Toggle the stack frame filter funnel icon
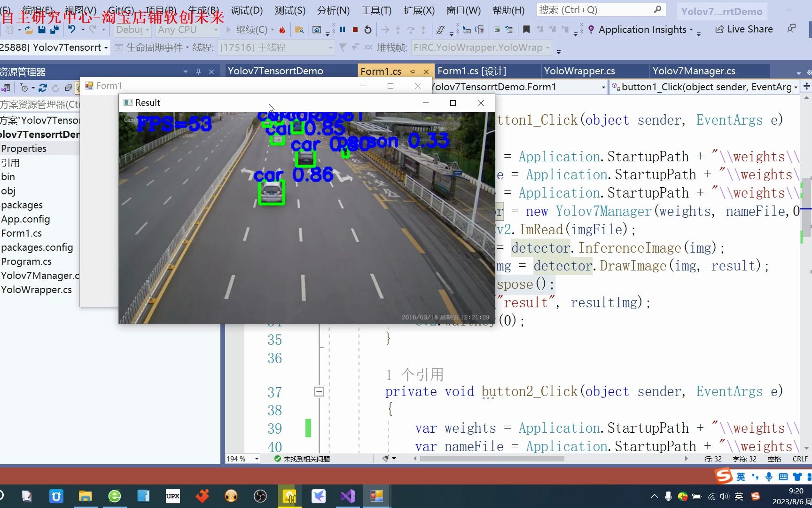The height and width of the screenshot is (508, 812). (x=343, y=48)
